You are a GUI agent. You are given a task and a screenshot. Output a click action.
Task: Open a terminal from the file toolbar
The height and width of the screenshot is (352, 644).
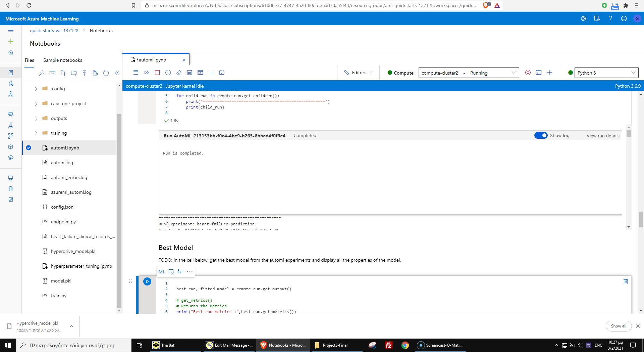pyautogui.click(x=52, y=73)
